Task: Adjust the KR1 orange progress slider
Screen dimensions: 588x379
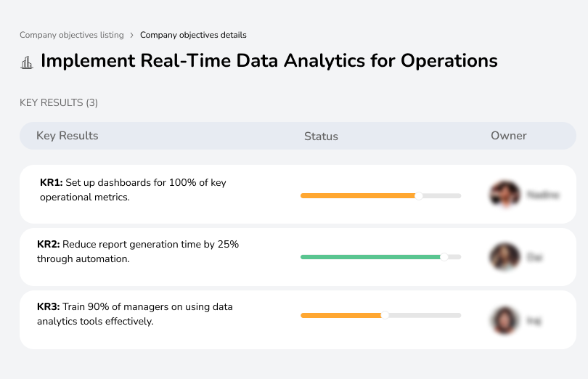Action: click(x=419, y=196)
